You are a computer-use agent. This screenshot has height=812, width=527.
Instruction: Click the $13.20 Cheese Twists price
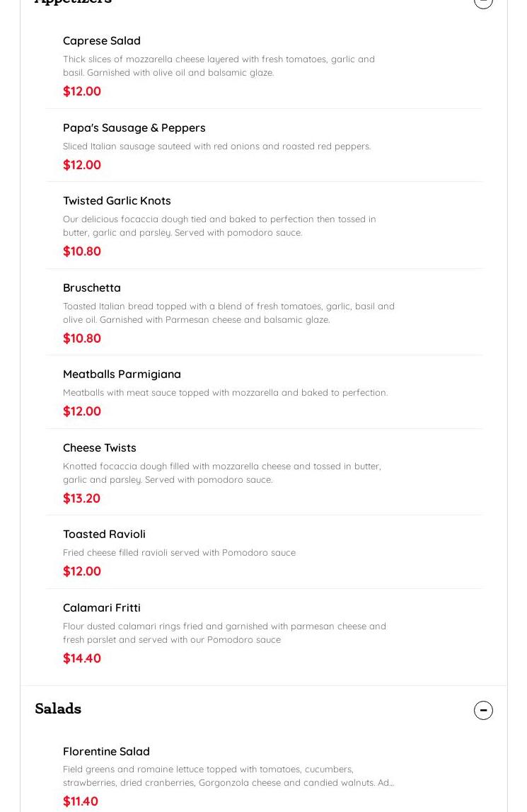point(81,498)
